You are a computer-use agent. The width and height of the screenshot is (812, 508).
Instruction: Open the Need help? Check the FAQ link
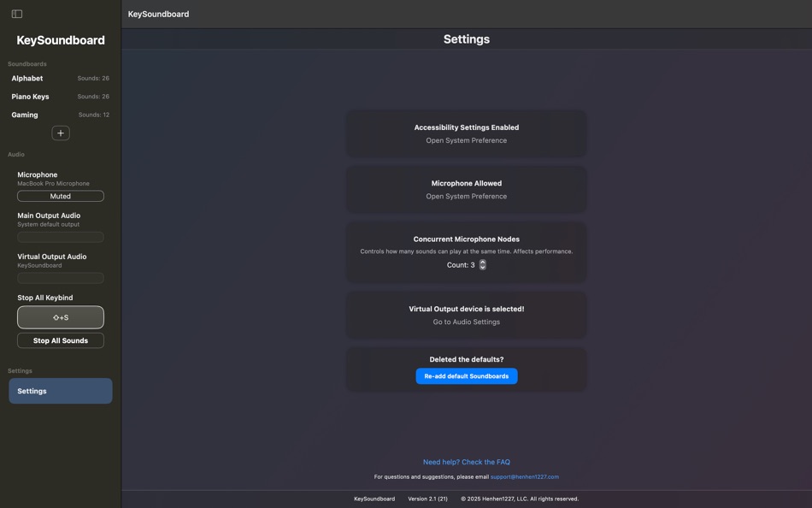[x=466, y=462]
